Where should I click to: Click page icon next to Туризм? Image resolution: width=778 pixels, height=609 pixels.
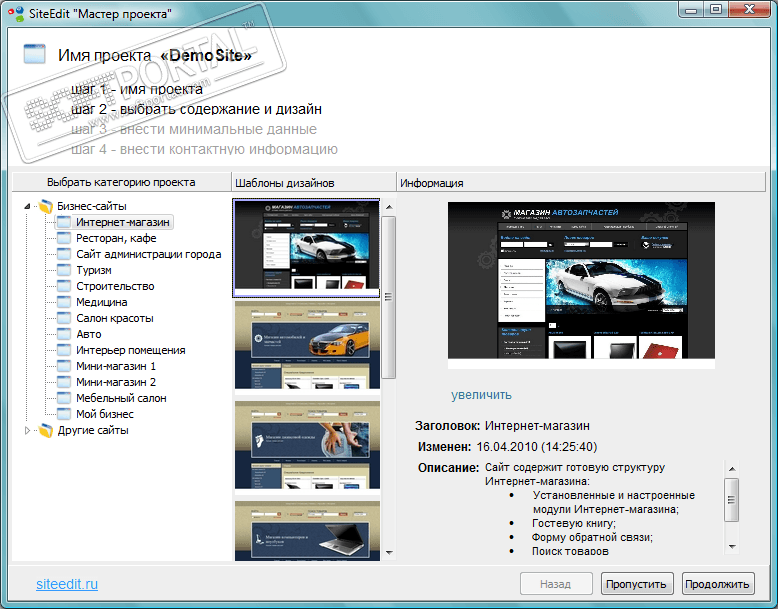click(64, 270)
